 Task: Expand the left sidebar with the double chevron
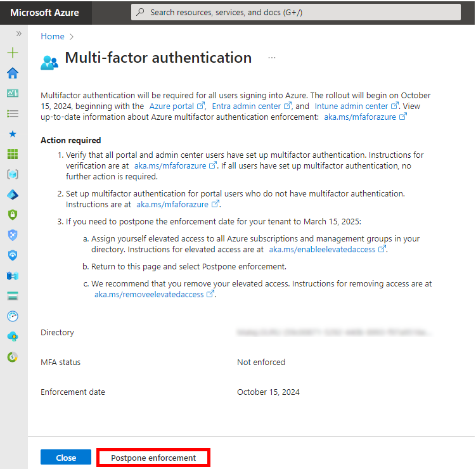click(x=19, y=34)
